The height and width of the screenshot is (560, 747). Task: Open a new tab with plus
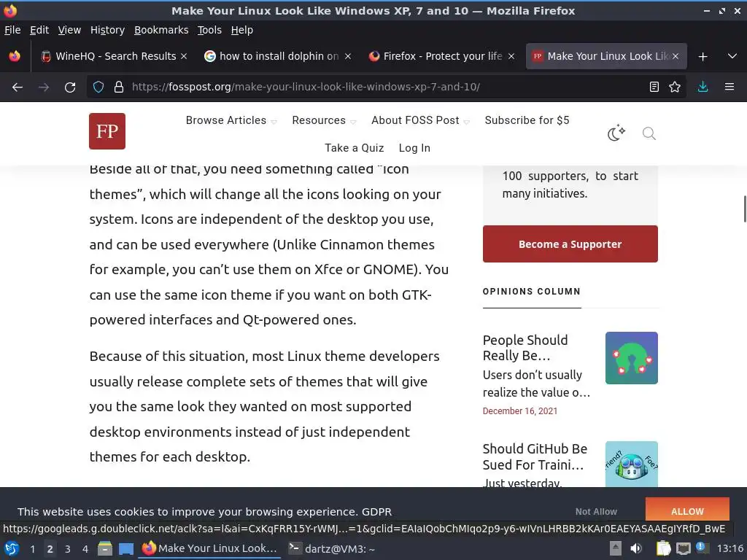tap(703, 57)
